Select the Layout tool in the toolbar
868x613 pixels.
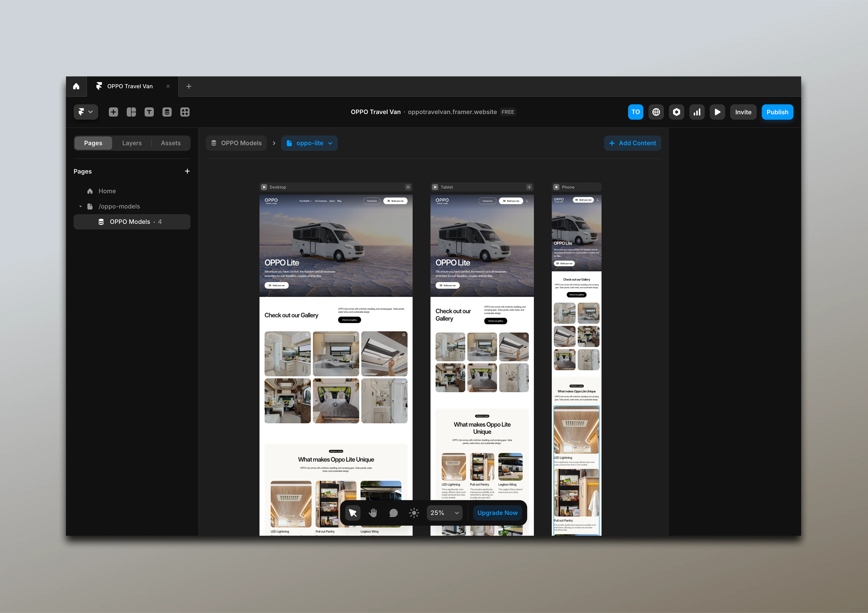pos(131,112)
